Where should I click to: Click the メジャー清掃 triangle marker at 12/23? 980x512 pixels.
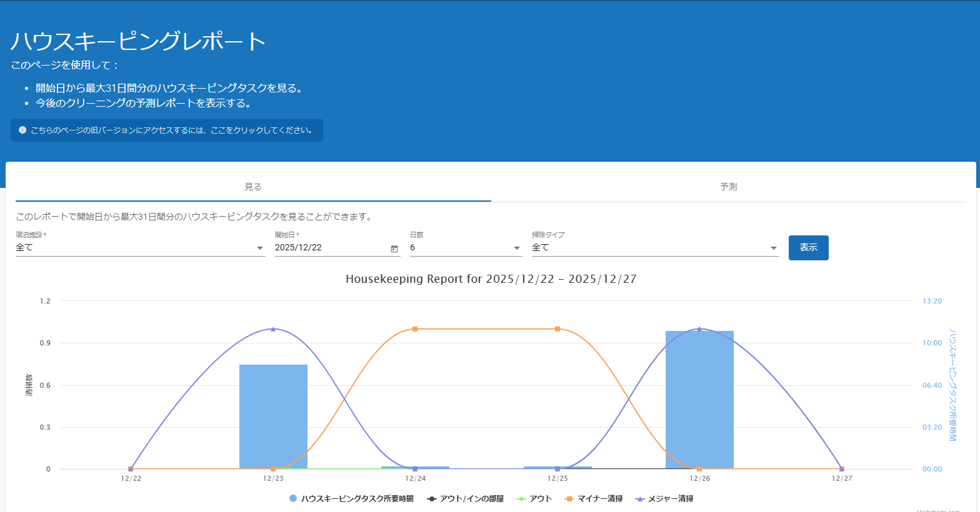coord(273,329)
